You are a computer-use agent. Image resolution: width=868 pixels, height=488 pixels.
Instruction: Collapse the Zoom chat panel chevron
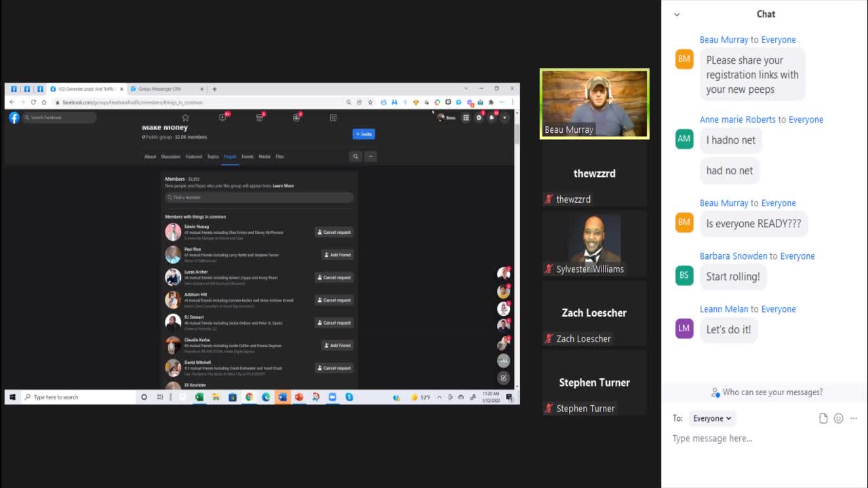coord(677,14)
